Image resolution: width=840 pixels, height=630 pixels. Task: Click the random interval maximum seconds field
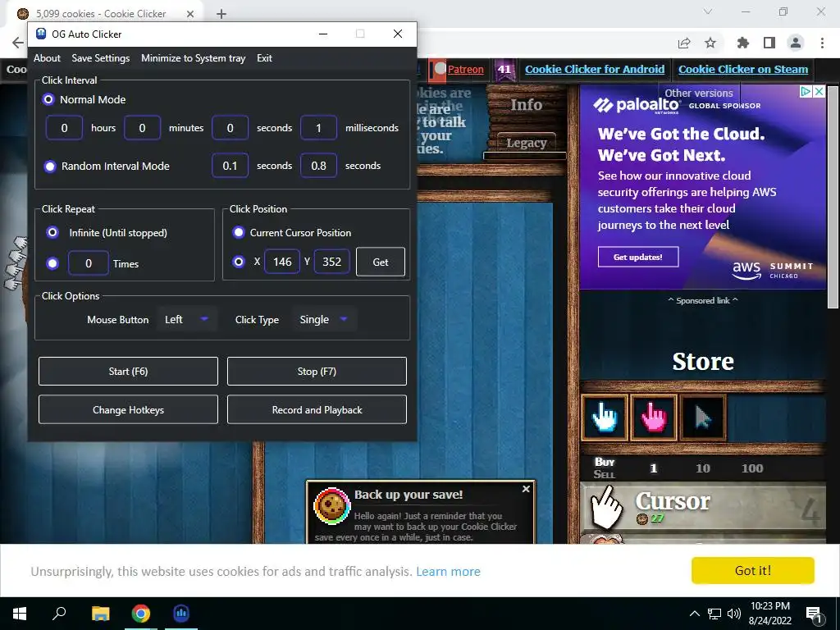click(319, 166)
